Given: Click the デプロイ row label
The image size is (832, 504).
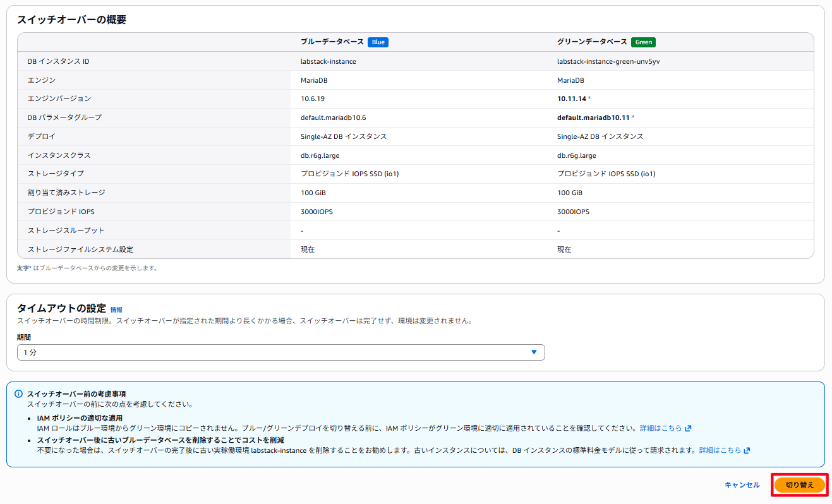Looking at the screenshot, I should coord(42,136).
